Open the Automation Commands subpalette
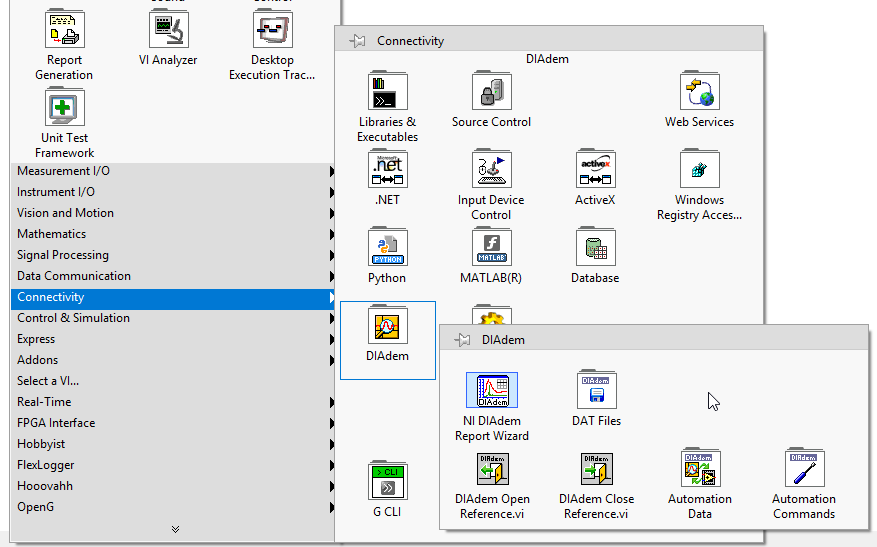 pos(804,469)
